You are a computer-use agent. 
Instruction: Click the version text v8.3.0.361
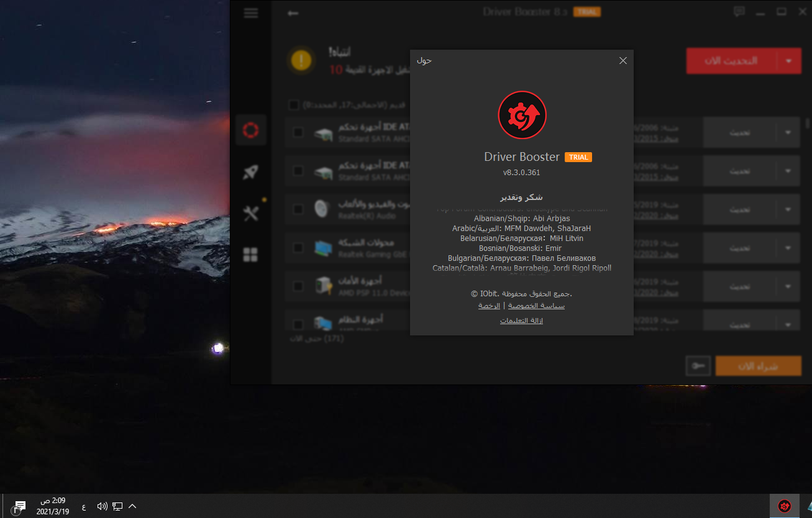pos(521,173)
